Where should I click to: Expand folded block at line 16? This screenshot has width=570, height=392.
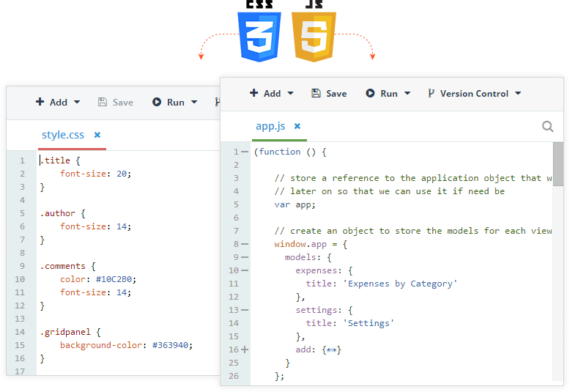[245, 350]
